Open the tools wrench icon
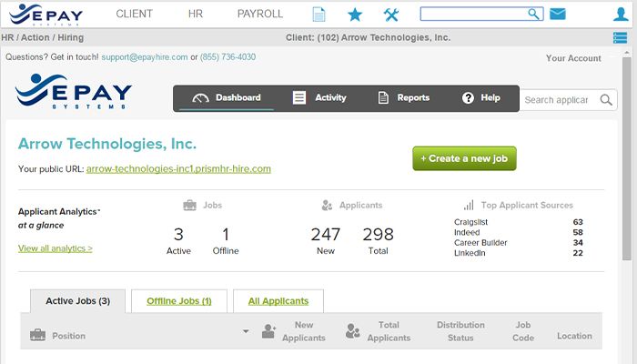Screen dimensions: 637x364 pyautogui.click(x=391, y=15)
